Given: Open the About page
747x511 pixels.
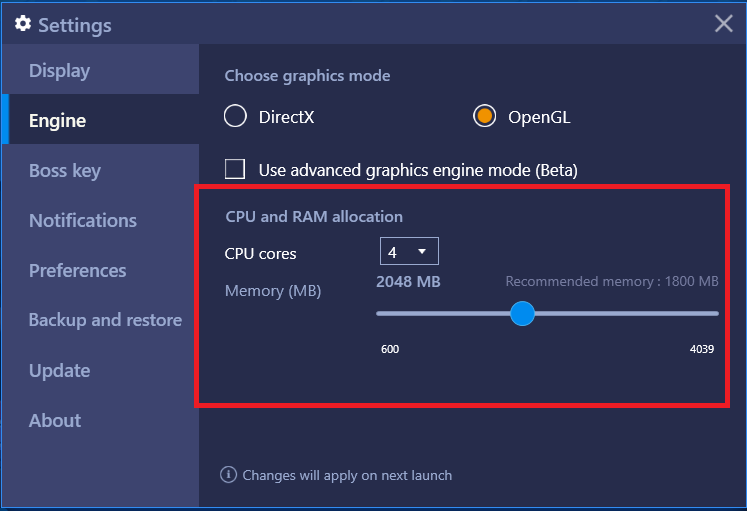Looking at the screenshot, I should click(101, 420).
